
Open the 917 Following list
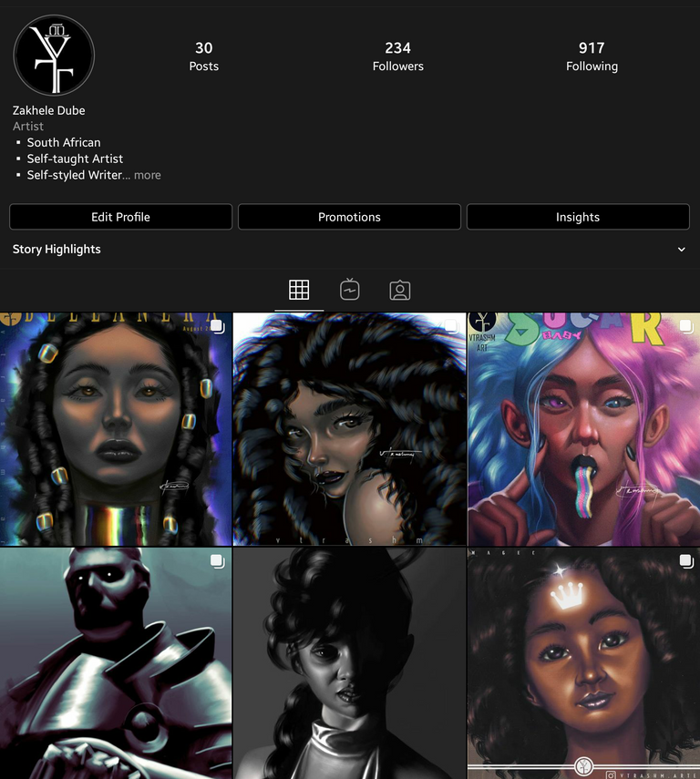coord(592,56)
